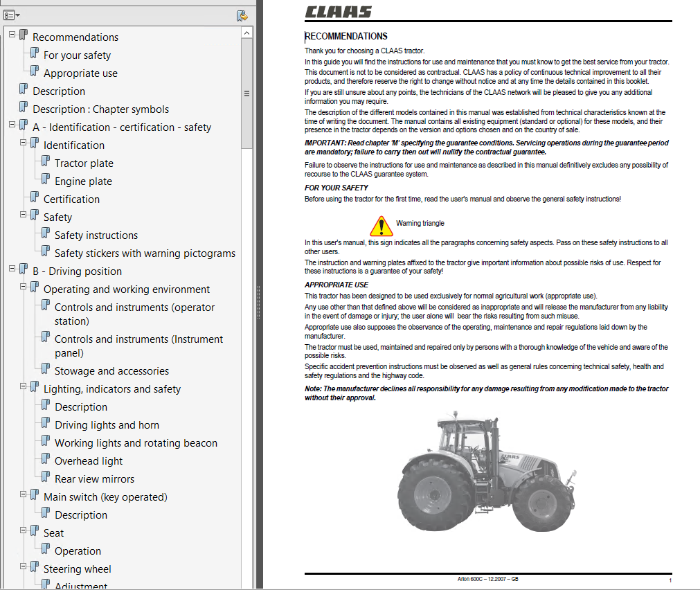The image size is (700, 590).
Task: Select B - Driving position bookmark
Action: (x=78, y=271)
